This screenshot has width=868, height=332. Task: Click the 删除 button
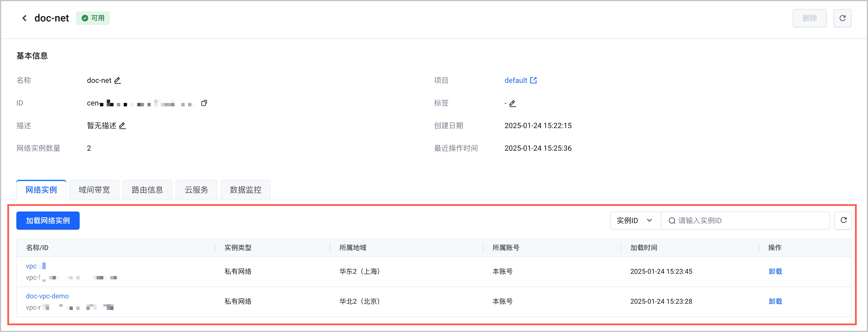coord(809,18)
